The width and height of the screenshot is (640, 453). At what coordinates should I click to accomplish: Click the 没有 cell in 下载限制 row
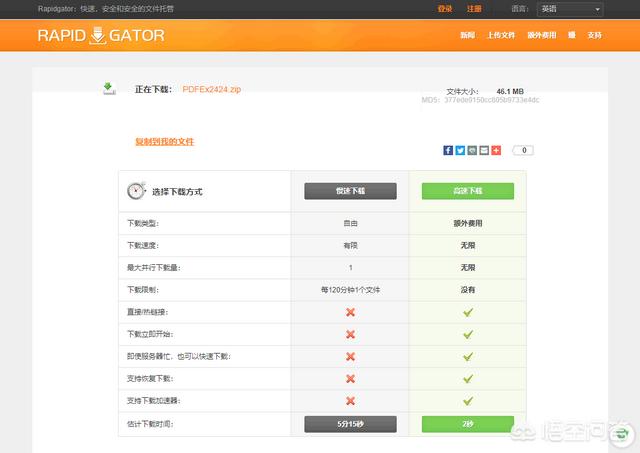pyautogui.click(x=468, y=290)
